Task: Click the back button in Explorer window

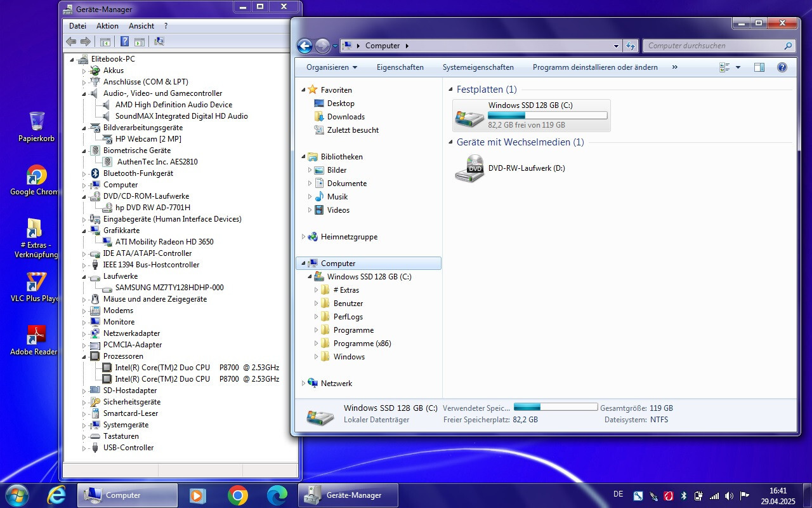Action: point(304,46)
